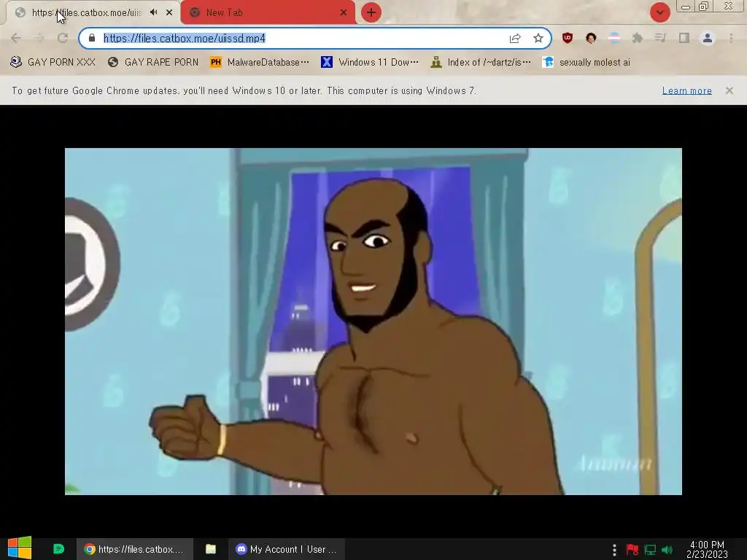Open Action Center flag icon
This screenshot has width=747, height=560.
pyautogui.click(x=632, y=550)
